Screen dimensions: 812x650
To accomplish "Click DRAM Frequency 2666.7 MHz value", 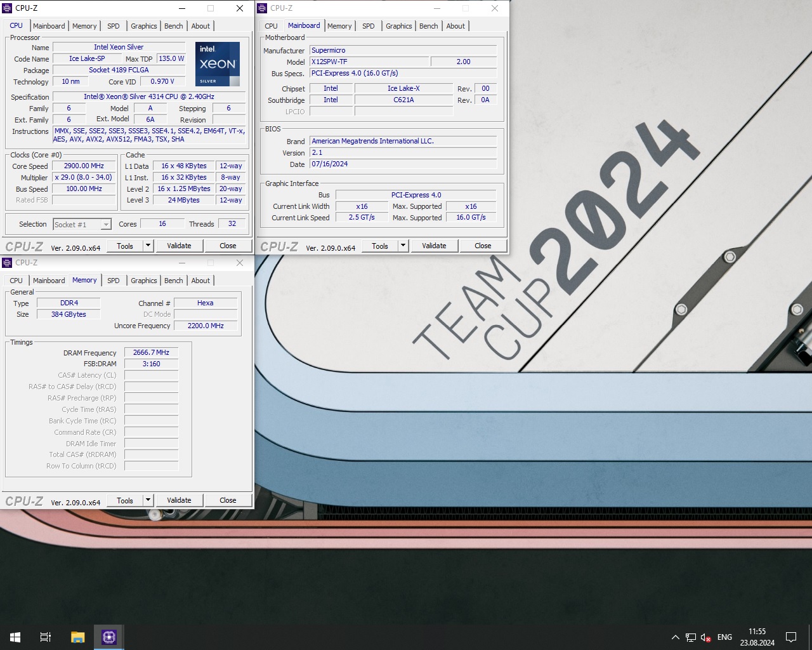I will click(151, 352).
